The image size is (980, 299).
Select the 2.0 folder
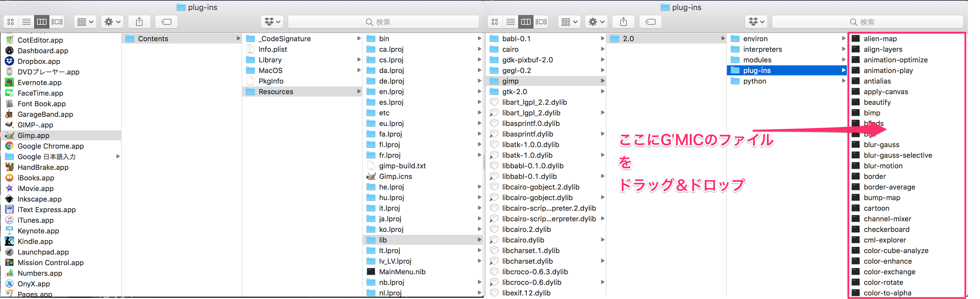pos(667,39)
